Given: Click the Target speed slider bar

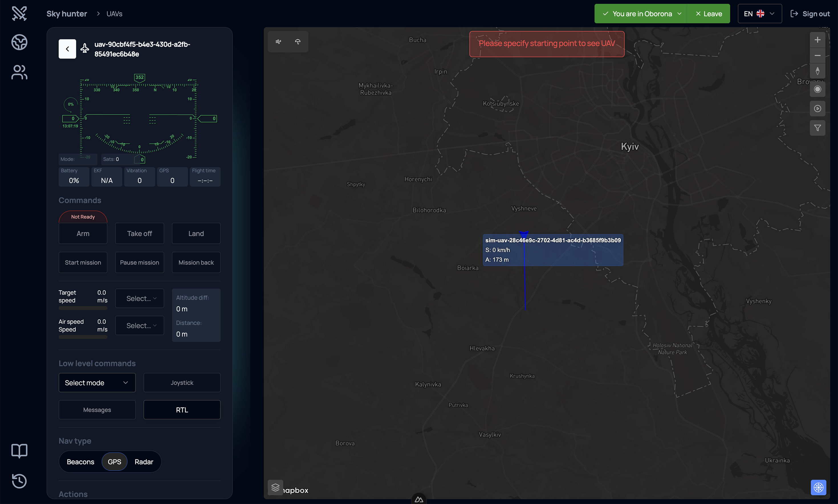Looking at the screenshot, I should pyautogui.click(x=83, y=308).
